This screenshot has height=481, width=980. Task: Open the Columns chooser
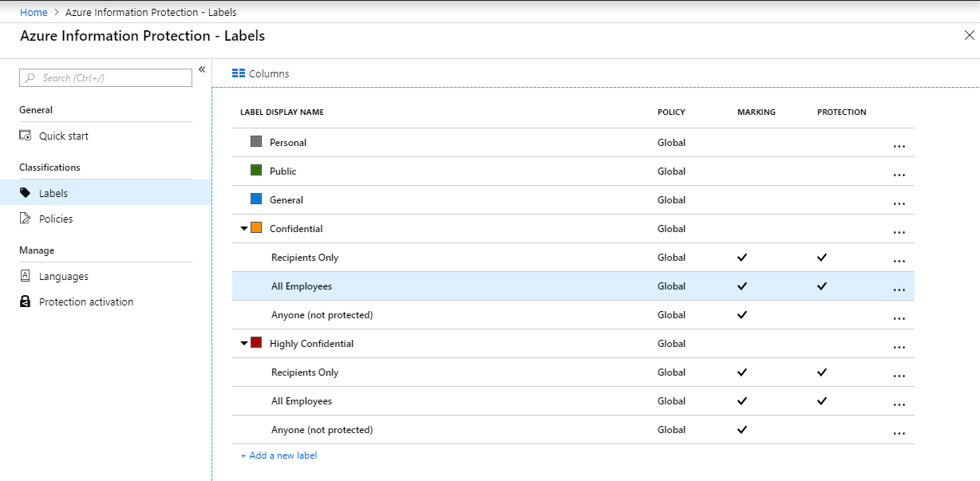click(260, 73)
